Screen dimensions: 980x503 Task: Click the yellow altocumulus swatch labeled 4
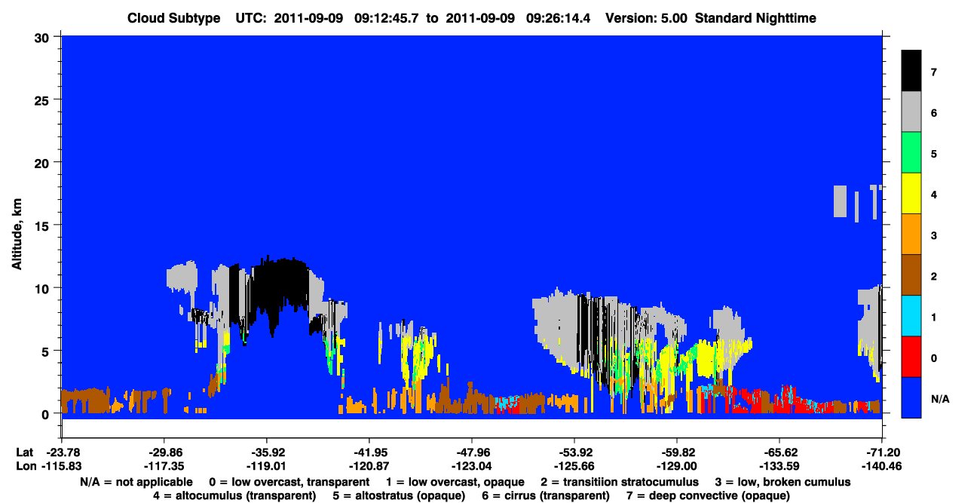click(x=911, y=193)
